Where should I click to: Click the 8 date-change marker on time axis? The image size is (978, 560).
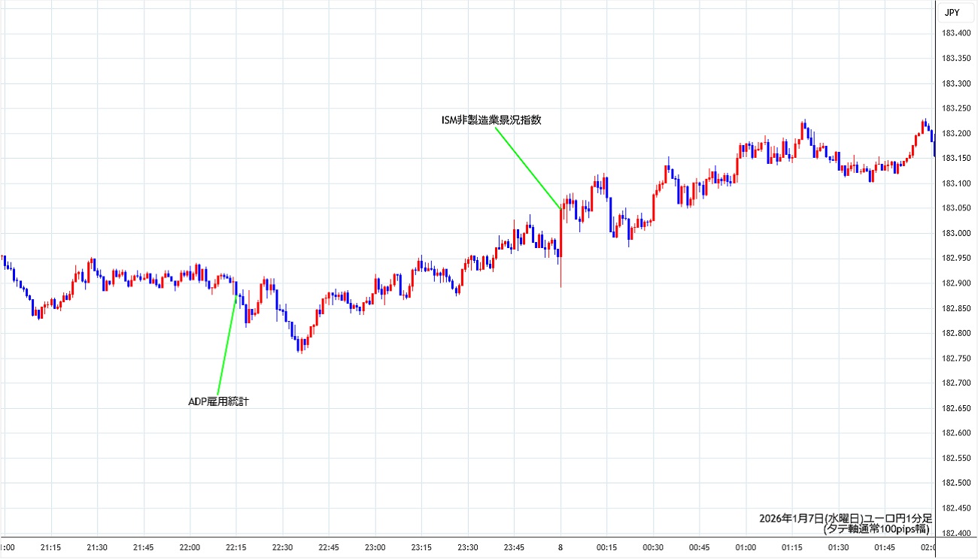tap(560, 547)
